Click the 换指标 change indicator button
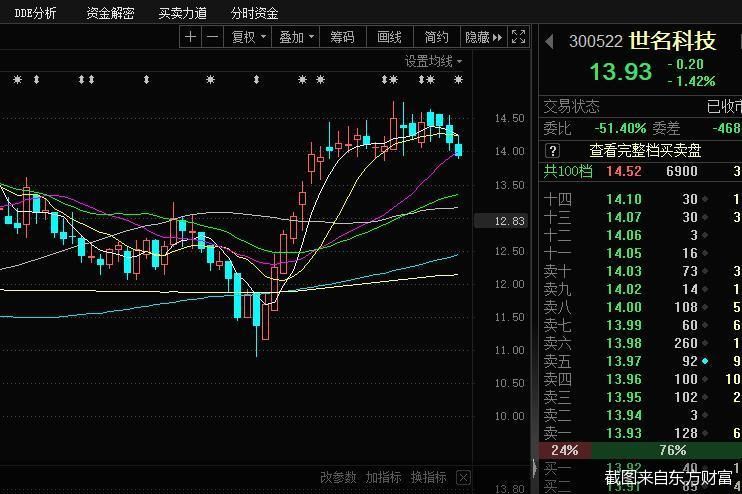Screen dimensions: 742x494 pos(428,477)
